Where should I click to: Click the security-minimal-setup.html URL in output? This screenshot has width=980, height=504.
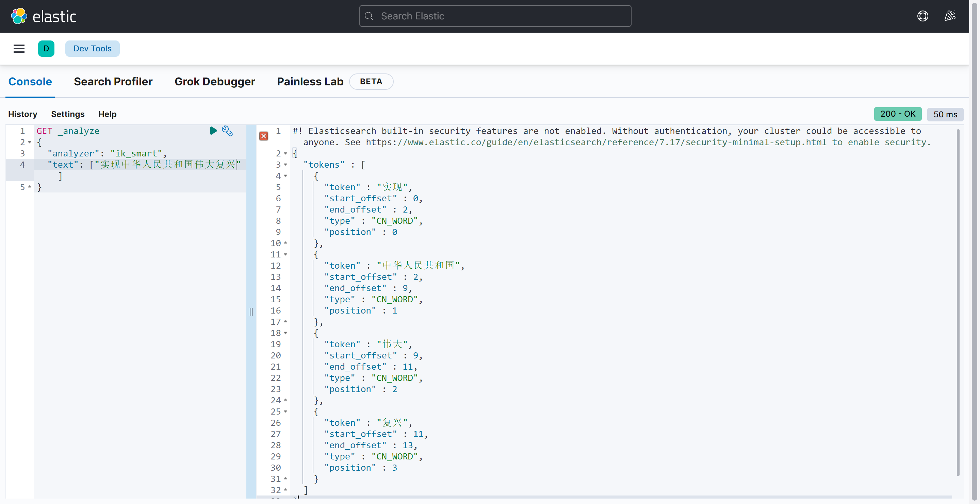[596, 142]
